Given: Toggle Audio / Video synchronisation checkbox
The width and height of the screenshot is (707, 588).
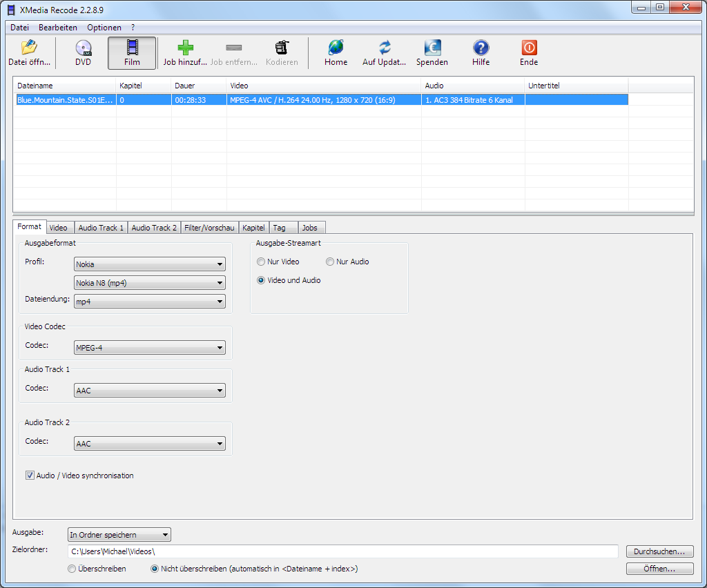Looking at the screenshot, I should point(30,476).
